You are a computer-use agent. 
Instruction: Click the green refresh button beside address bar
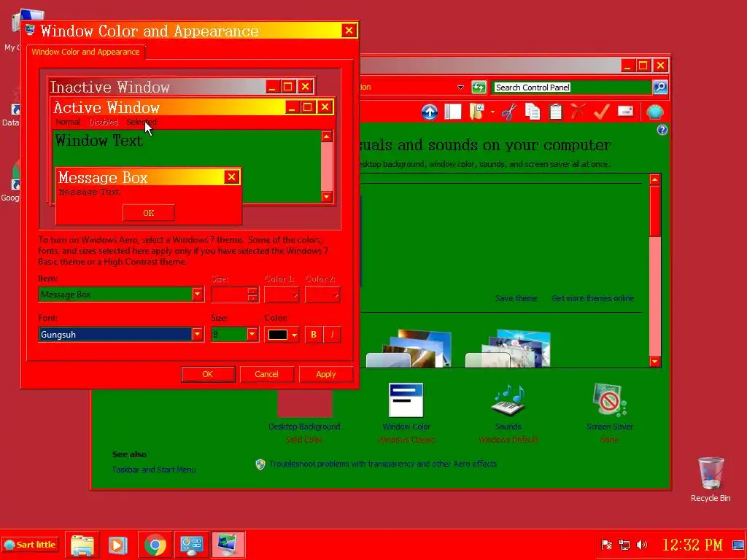pyautogui.click(x=479, y=87)
